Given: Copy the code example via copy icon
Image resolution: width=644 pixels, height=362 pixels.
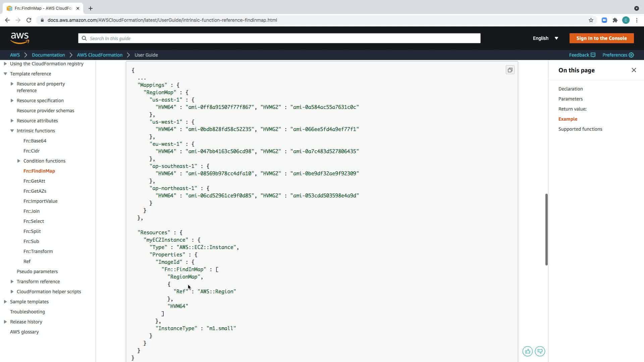Looking at the screenshot, I should 510,70.
